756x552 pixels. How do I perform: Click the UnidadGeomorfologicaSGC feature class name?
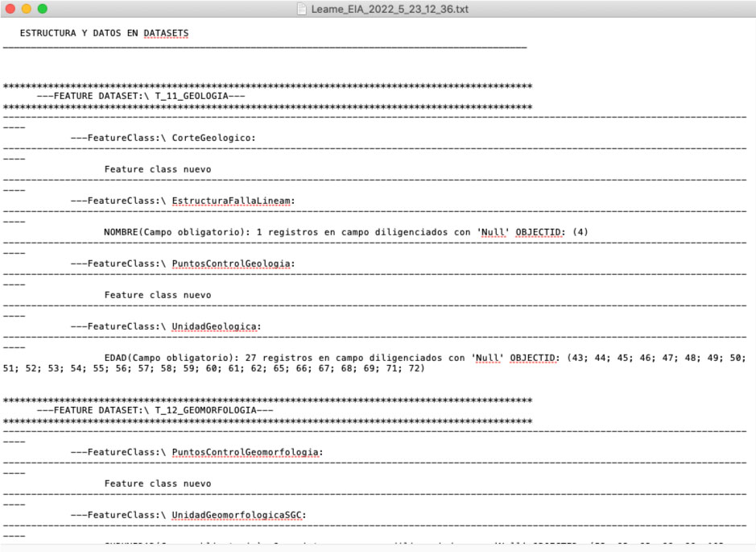238,515
